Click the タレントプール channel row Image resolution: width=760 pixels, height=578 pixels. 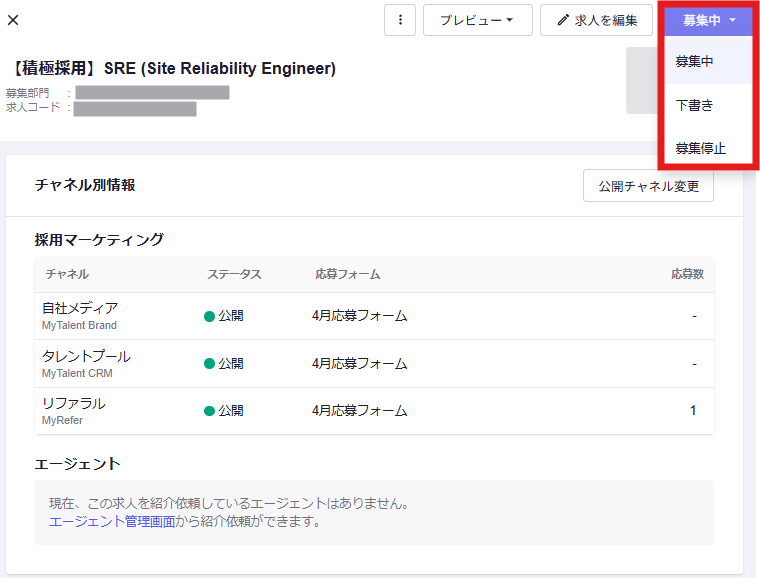click(86, 363)
